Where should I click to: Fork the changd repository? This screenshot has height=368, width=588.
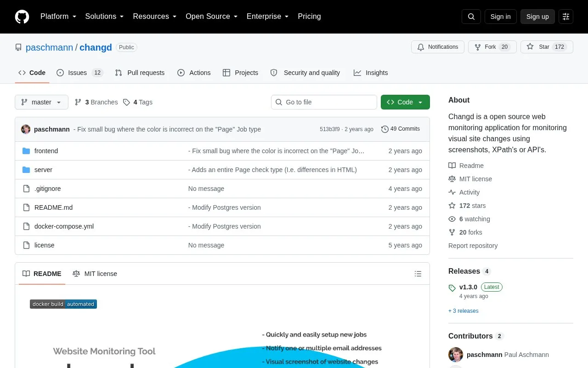coord(492,47)
